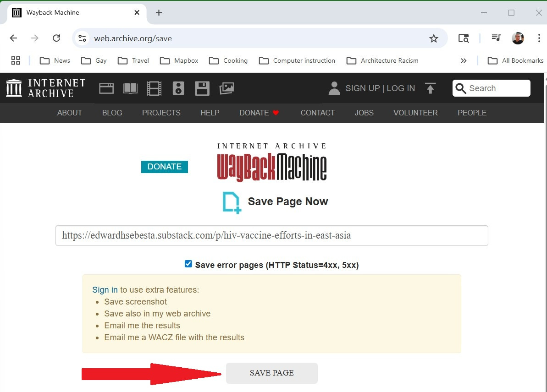Screen dimensions: 547x392
Task: Open the Video film strip icon
Action: [x=154, y=88]
